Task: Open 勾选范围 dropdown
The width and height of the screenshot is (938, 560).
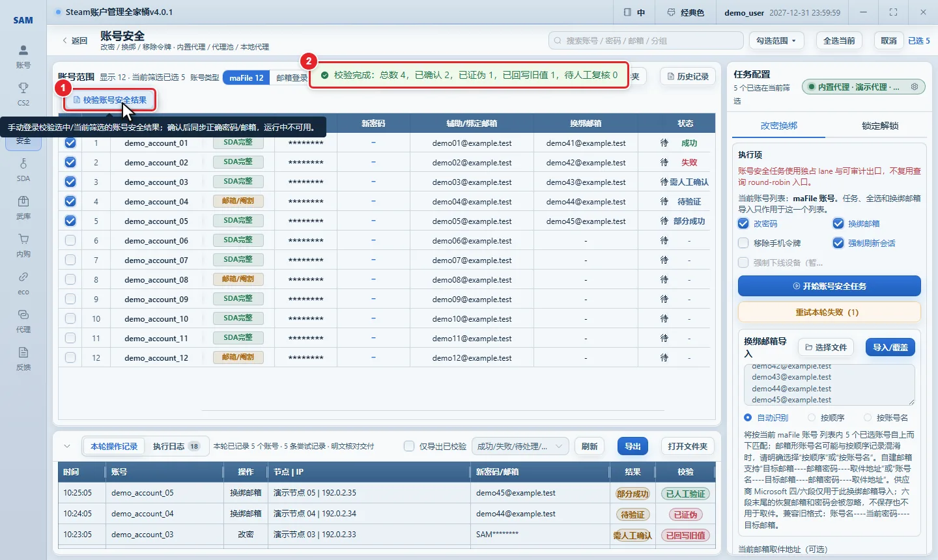Action: coord(776,40)
